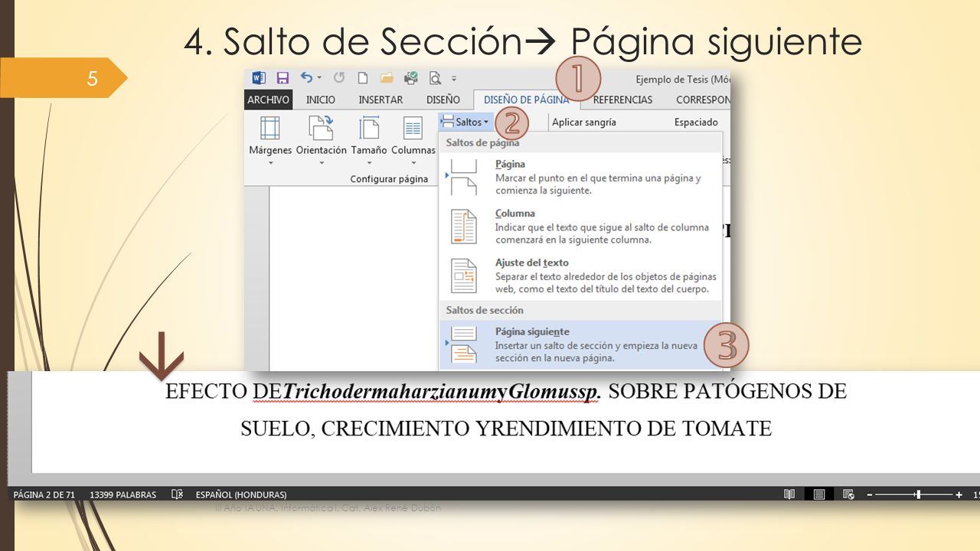This screenshot has height=551, width=980.
Task: Click the Configurar página group label
Action: pos(389,179)
